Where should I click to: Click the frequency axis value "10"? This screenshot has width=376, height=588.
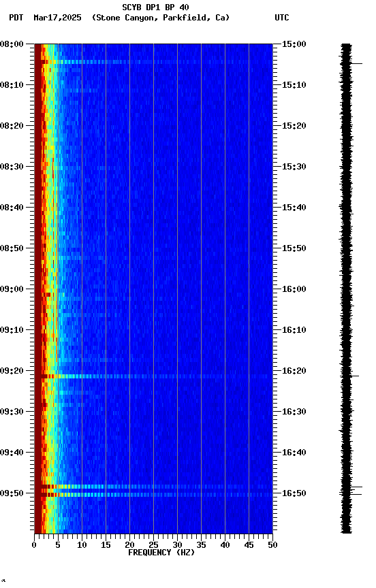point(82,545)
